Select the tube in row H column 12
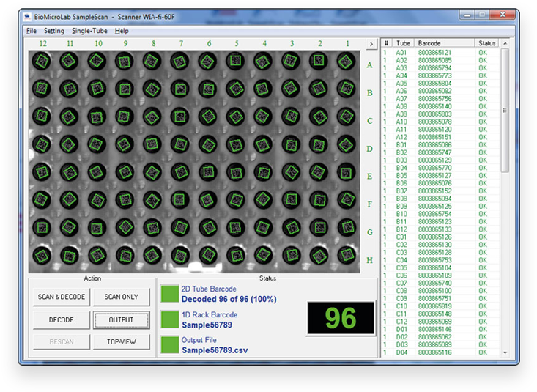This screenshot has width=537, height=392. coord(42,256)
